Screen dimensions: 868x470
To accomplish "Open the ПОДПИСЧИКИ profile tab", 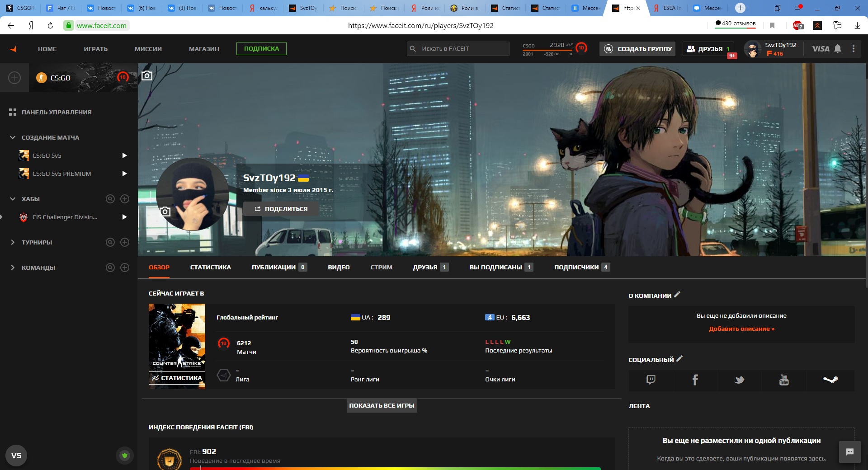I will [582, 267].
